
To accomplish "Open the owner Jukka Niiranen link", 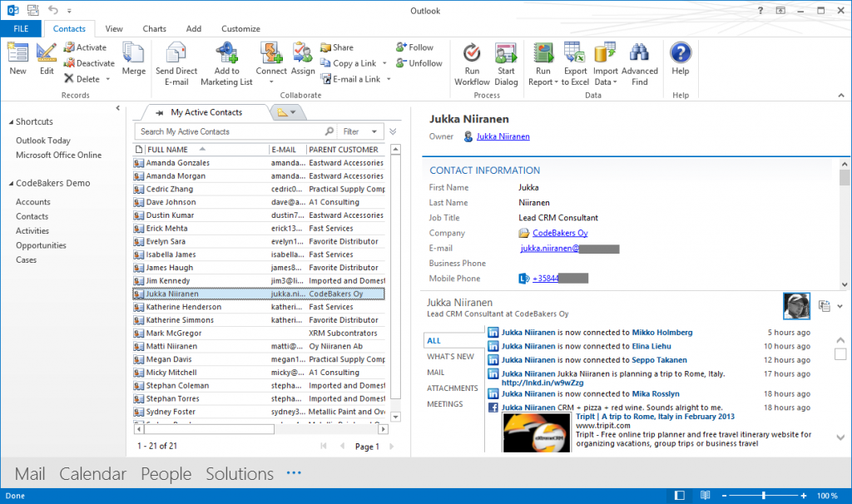I will tap(503, 136).
